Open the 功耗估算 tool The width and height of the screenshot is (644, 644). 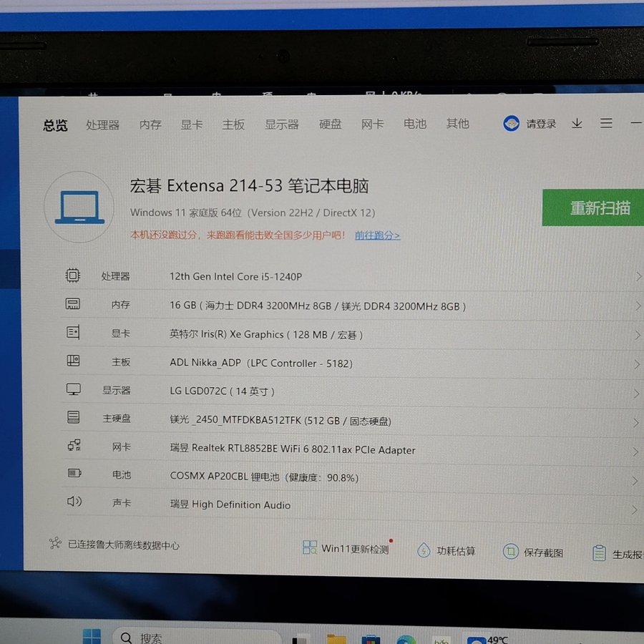447,550
